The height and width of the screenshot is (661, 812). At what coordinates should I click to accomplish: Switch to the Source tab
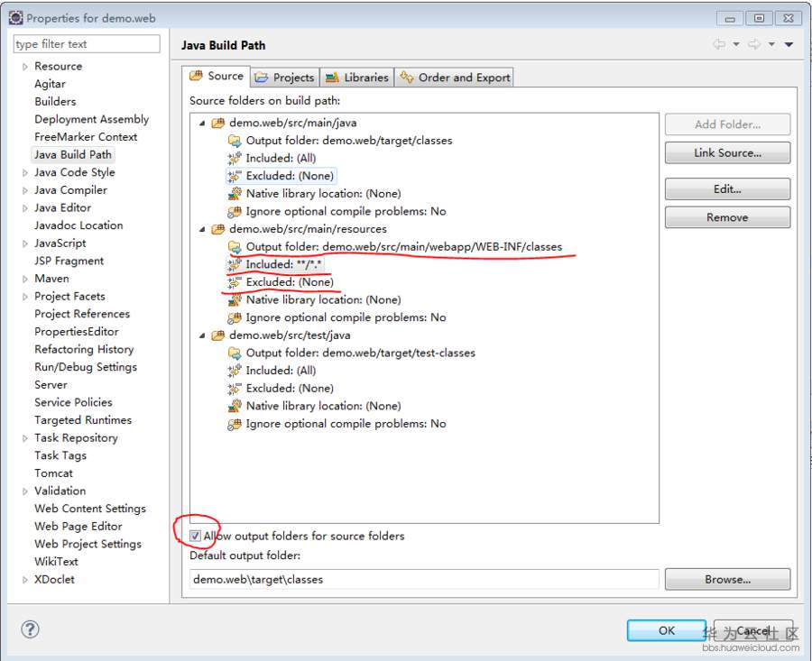[x=217, y=76]
